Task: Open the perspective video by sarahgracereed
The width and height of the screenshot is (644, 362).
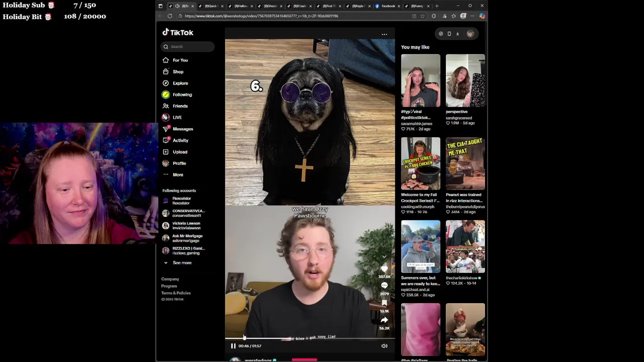Action: click(x=465, y=80)
